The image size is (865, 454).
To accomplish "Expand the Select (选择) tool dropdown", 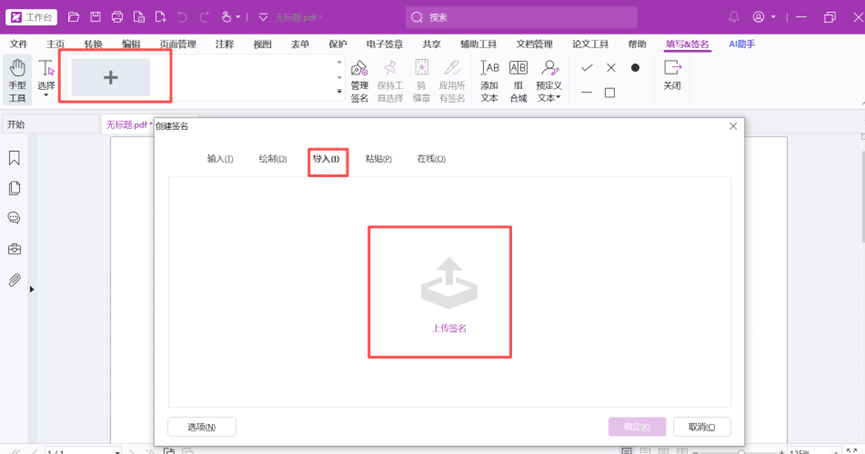I will click(46, 97).
